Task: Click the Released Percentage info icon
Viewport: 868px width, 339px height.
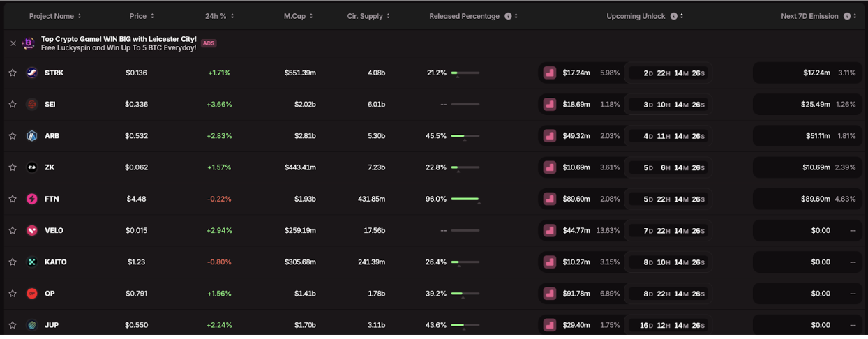Action: pyautogui.click(x=508, y=16)
